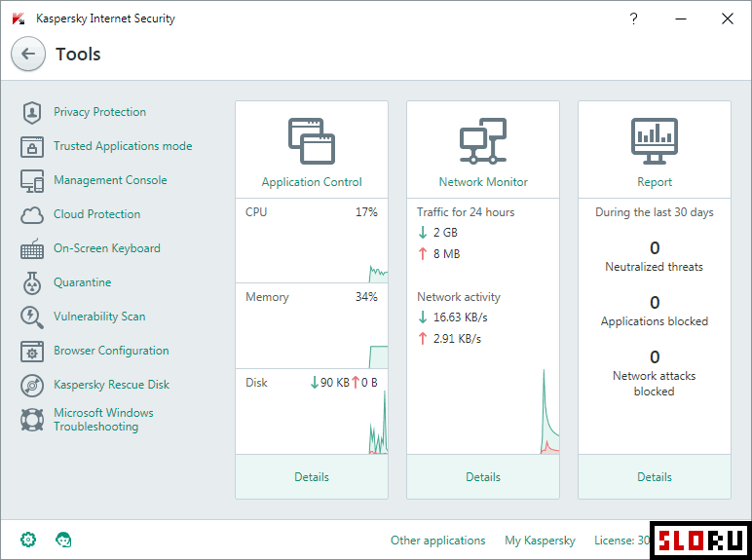Open Kaspersky Rescue Disk link

click(x=111, y=385)
